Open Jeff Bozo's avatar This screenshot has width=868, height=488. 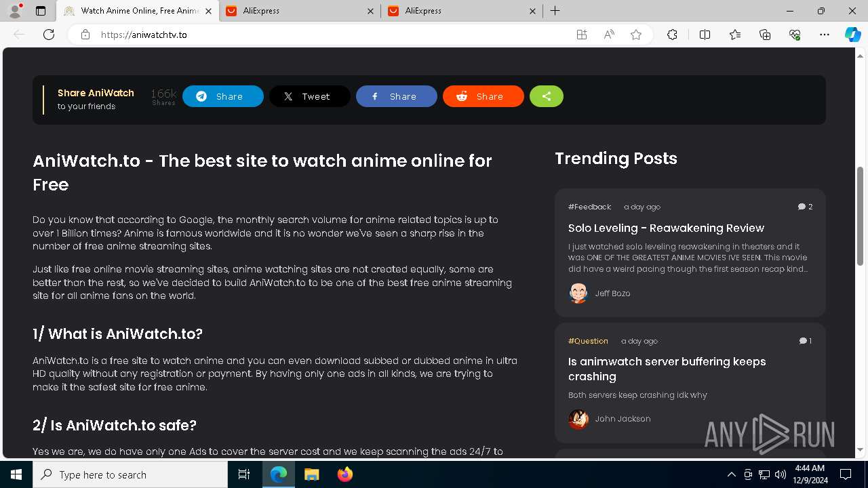click(578, 293)
